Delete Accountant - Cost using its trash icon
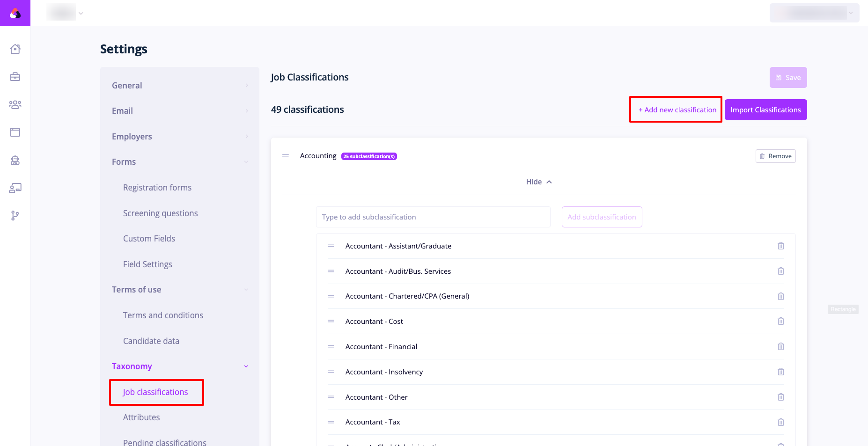Screen dimensions: 868x446 tap(781, 321)
